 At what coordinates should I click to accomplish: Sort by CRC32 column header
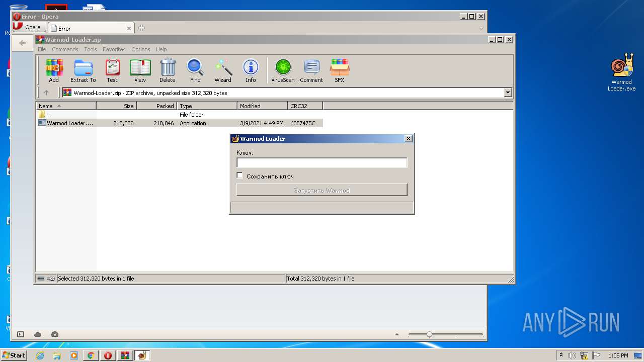pyautogui.click(x=305, y=106)
